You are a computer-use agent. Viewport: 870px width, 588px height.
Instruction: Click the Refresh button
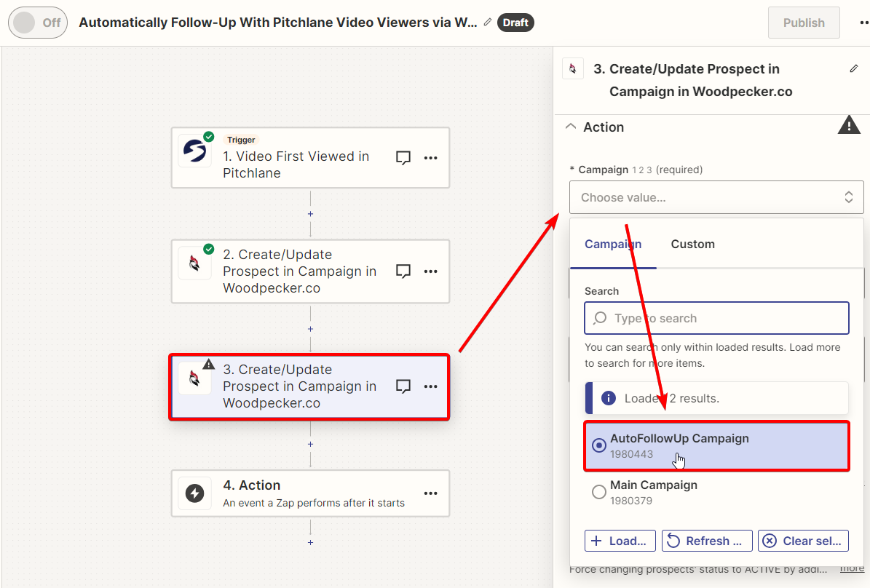pyautogui.click(x=707, y=541)
